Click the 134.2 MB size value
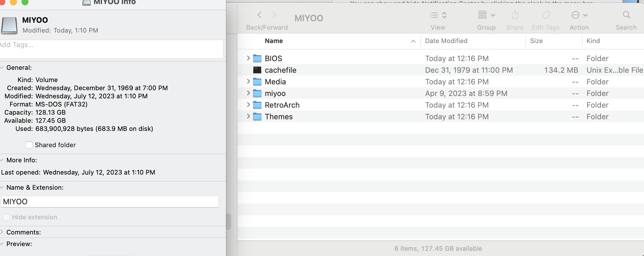Viewport: 644px width, 256px height. click(x=561, y=70)
